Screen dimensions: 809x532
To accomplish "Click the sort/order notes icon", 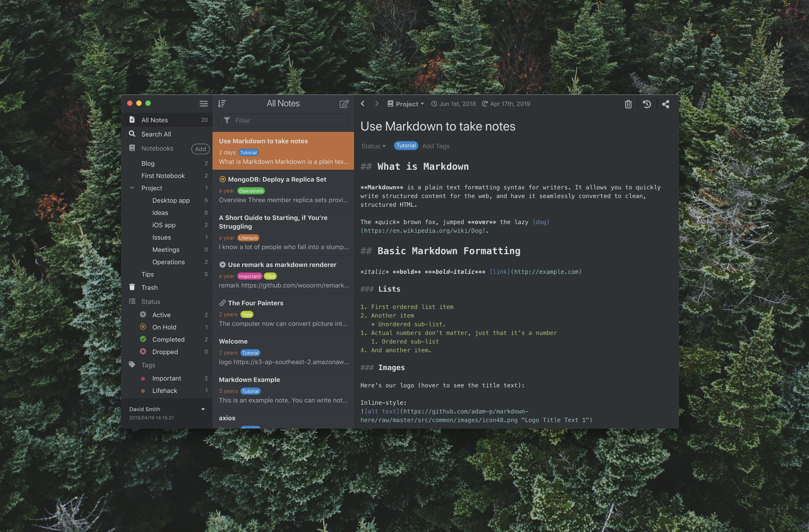I will click(223, 103).
